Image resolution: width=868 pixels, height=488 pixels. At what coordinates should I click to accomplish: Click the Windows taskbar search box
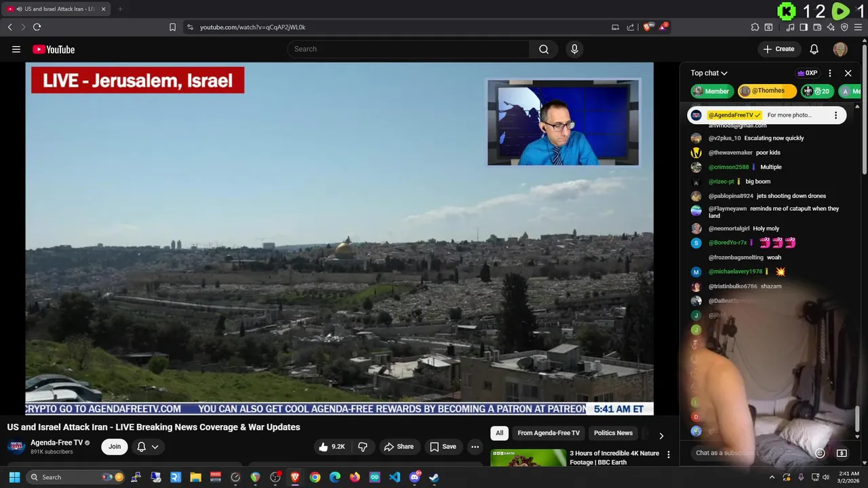click(x=77, y=477)
